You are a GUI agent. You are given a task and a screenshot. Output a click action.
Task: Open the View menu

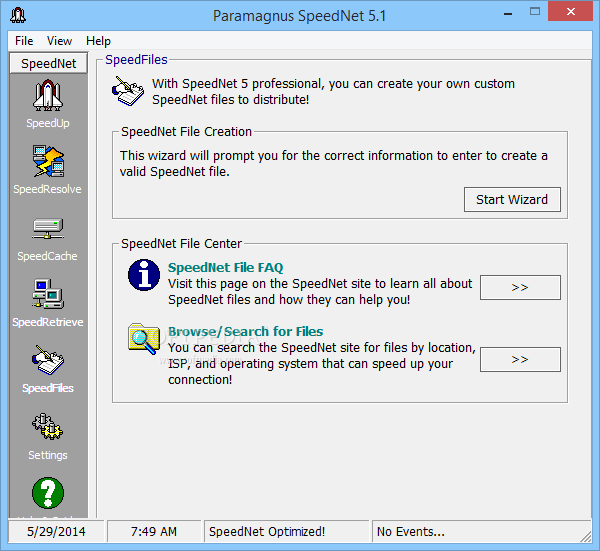59,41
